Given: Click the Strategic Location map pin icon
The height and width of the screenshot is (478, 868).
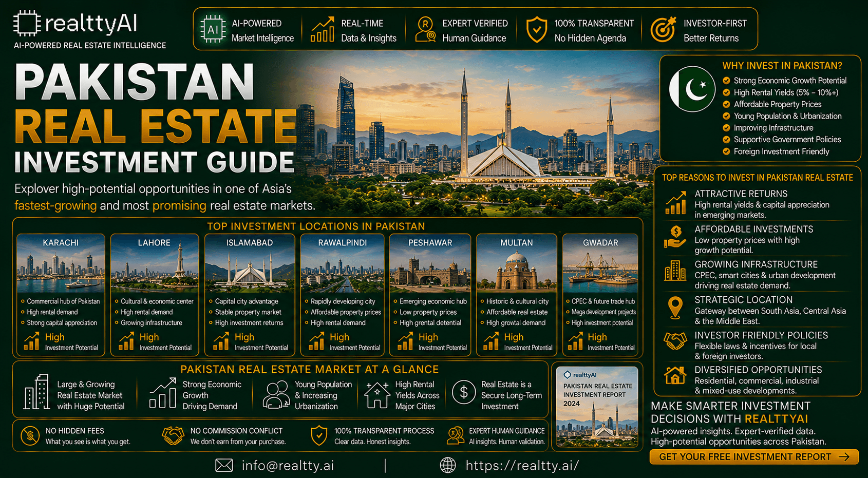Looking at the screenshot, I should 675,308.
